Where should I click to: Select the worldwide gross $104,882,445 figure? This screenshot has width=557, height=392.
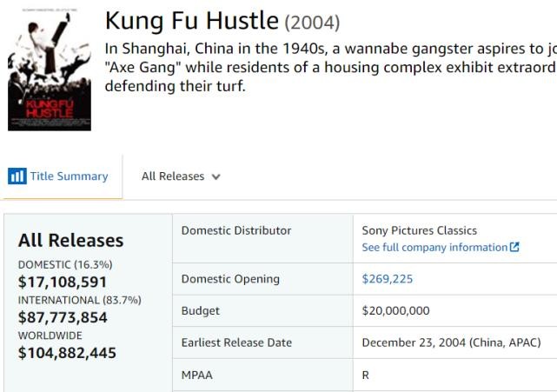click(67, 352)
